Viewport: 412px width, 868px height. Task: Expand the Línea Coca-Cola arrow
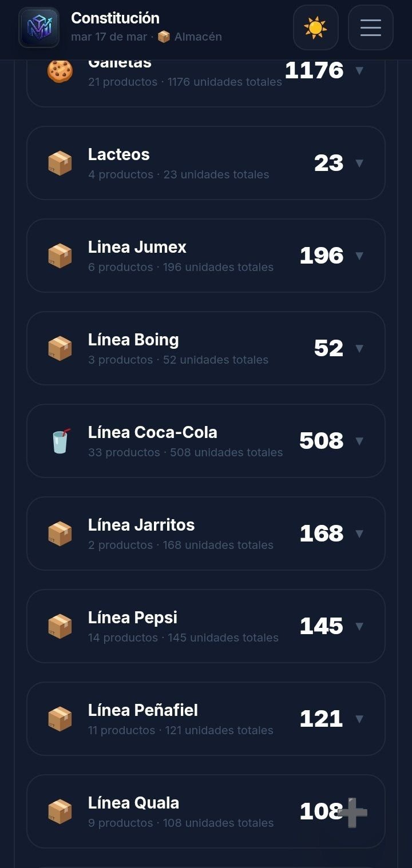click(x=359, y=441)
